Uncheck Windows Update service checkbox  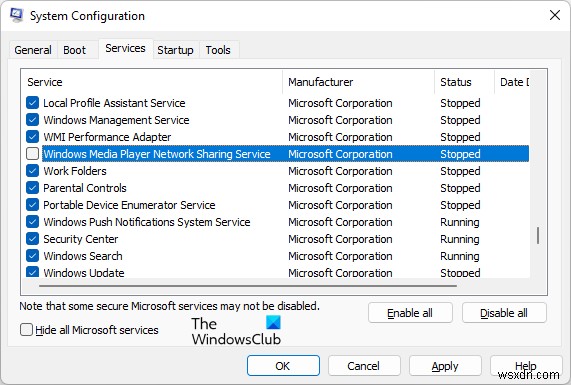pyautogui.click(x=32, y=272)
